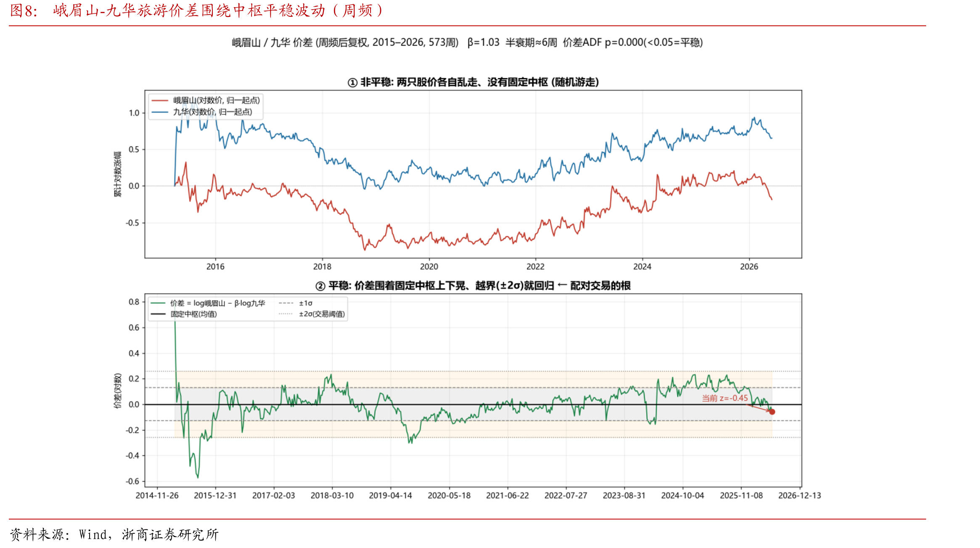Click the ① 非平稳 upper chart title

(473, 82)
